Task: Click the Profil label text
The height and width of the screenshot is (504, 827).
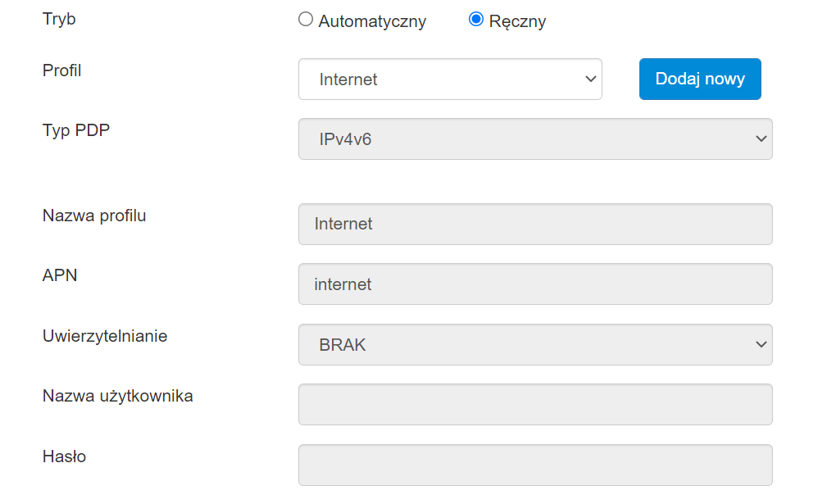Action: point(62,70)
